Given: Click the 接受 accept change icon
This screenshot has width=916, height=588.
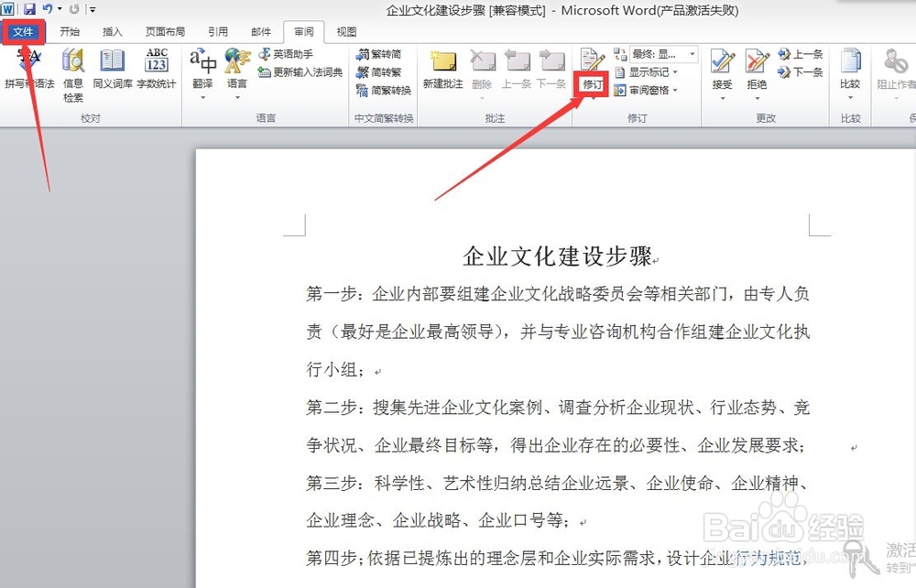Looking at the screenshot, I should (x=721, y=64).
